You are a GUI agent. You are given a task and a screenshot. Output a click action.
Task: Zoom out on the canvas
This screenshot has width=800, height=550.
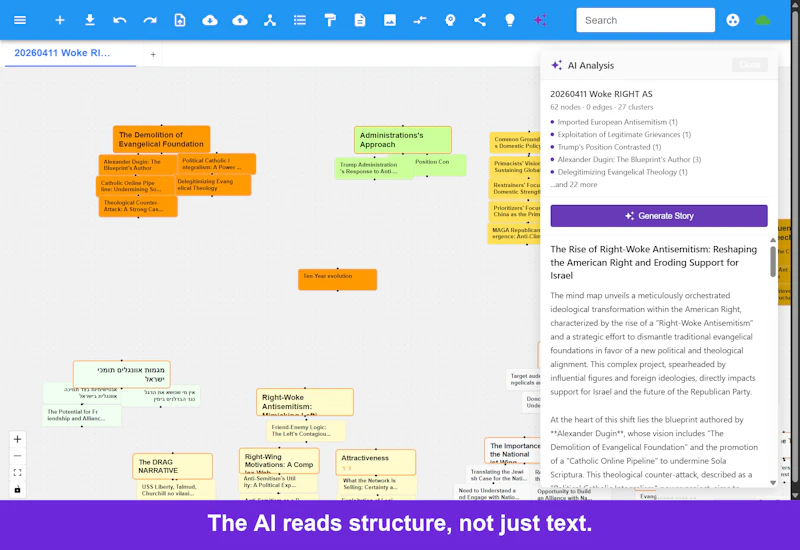[17, 456]
